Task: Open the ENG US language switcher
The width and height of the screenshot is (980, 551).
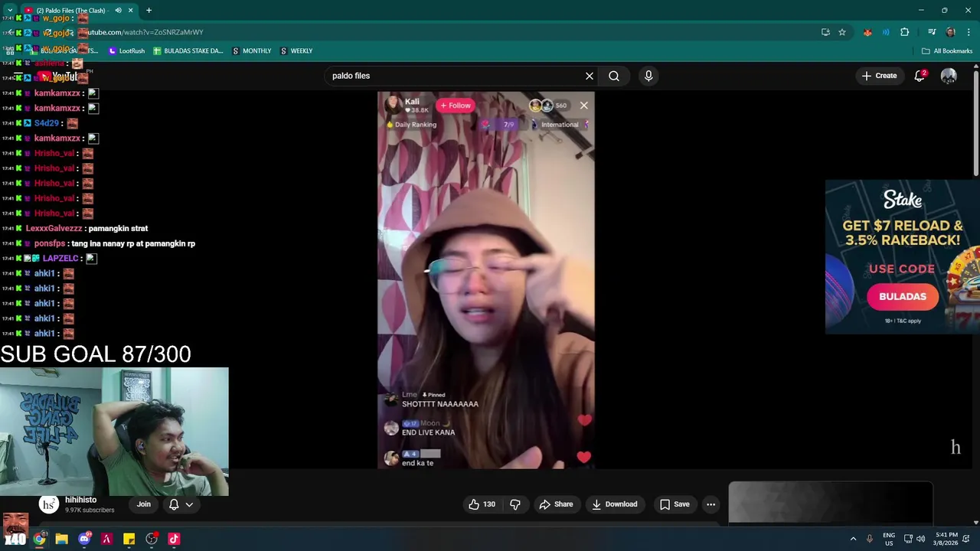Action: tap(889, 539)
